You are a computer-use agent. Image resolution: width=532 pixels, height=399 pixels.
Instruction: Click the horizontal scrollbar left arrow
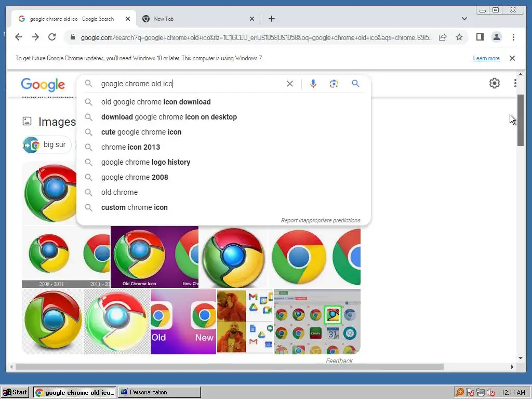click(x=11, y=367)
